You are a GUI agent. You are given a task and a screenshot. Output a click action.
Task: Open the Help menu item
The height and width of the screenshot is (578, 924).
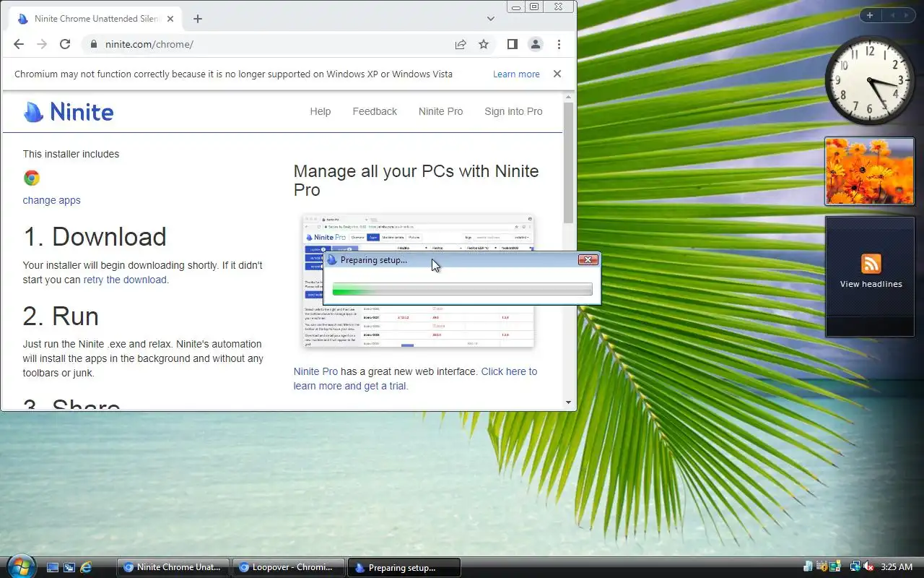click(x=321, y=111)
